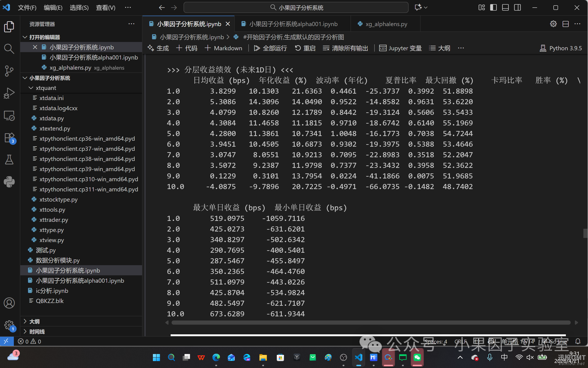Toggle the bottom panel layout button
The height and width of the screenshot is (368, 588).
[505, 8]
